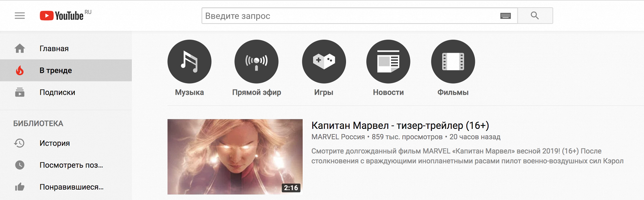The height and width of the screenshot is (200, 644).
Task: Click the В тренде flame icon
Action: click(20, 70)
